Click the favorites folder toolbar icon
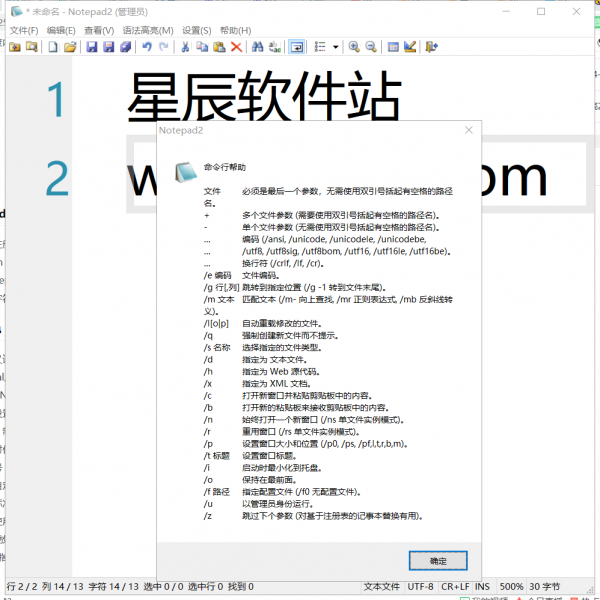600x600 pixels. tap(15, 47)
